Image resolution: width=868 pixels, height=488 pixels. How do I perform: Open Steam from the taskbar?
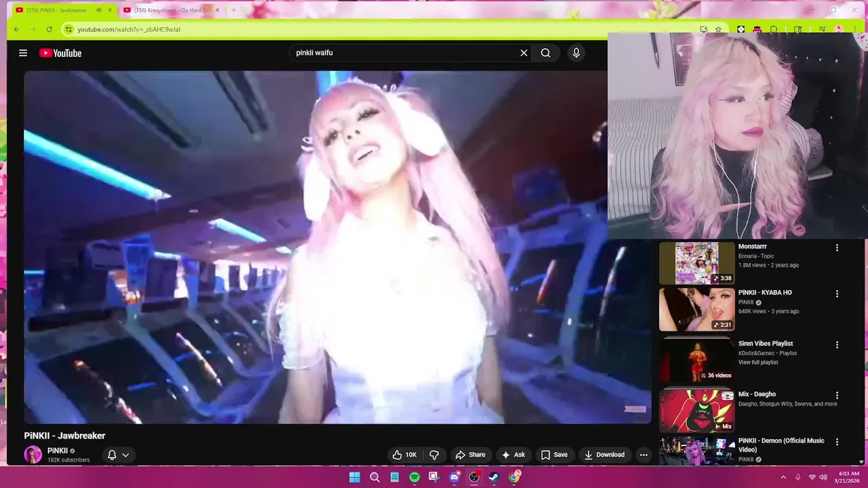(x=494, y=477)
